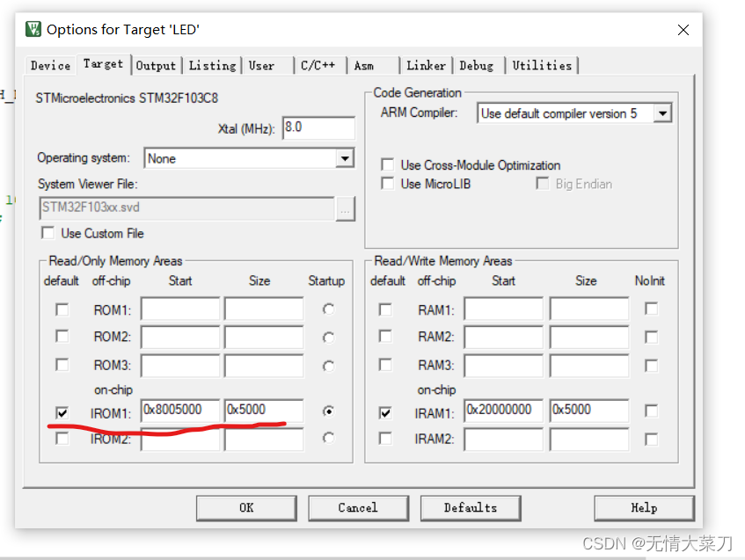Image resolution: width=745 pixels, height=560 pixels.
Task: Enable NoInit for RAM3
Action: [652, 366]
